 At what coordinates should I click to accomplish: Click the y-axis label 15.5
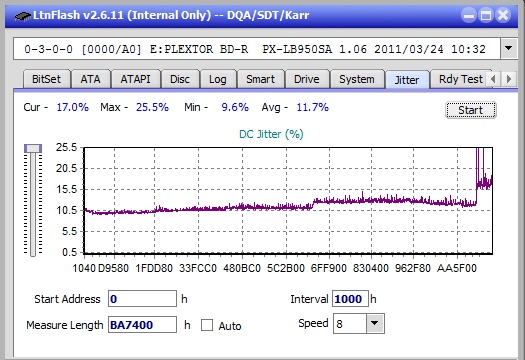[66, 190]
